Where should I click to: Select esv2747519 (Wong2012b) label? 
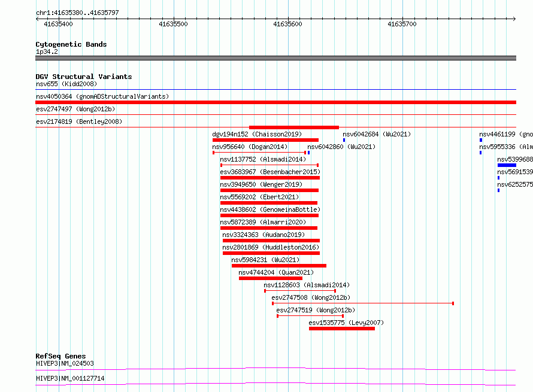[316, 310]
